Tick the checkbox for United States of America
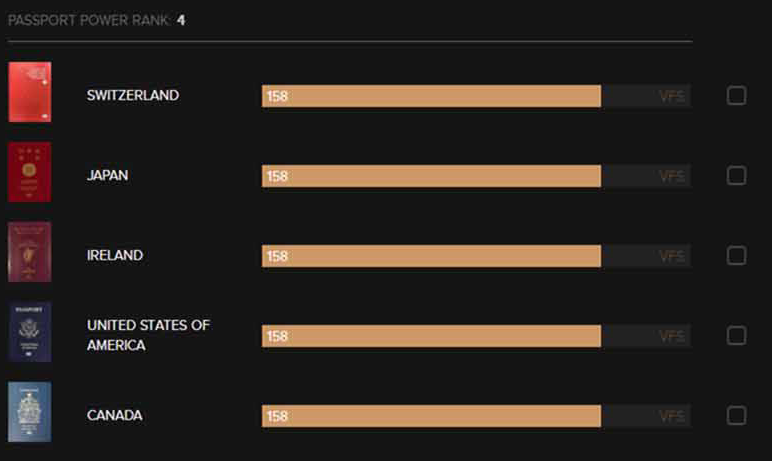 (737, 336)
